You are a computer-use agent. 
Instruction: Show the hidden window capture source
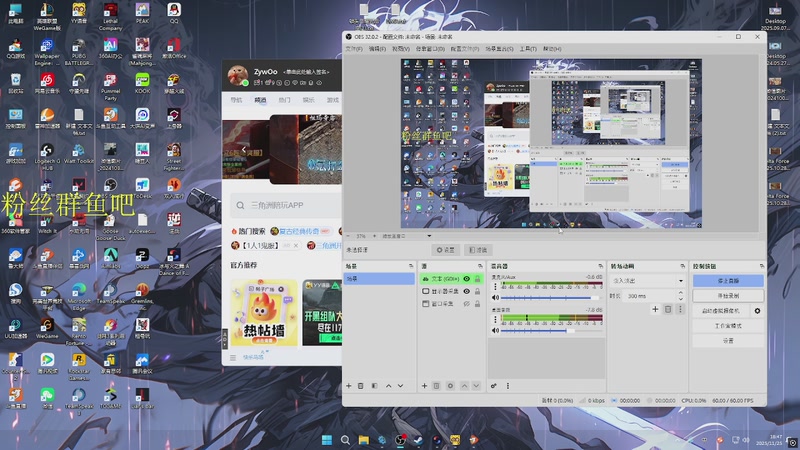(x=466, y=304)
